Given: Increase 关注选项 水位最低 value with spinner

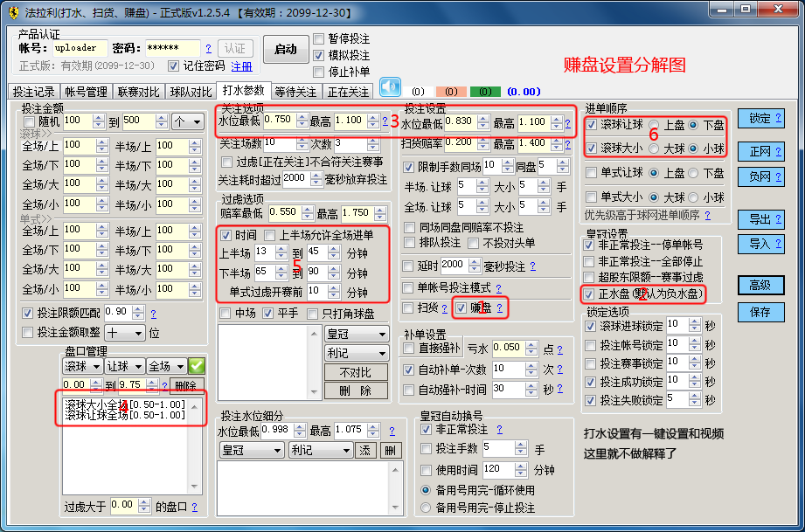Looking at the screenshot, I should 302,116.
